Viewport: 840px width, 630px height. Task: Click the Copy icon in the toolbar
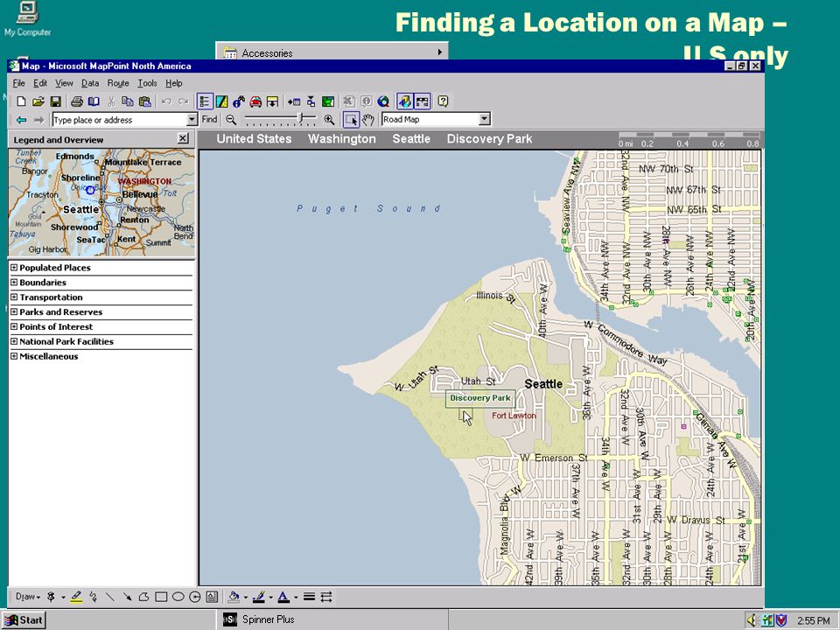(128, 101)
